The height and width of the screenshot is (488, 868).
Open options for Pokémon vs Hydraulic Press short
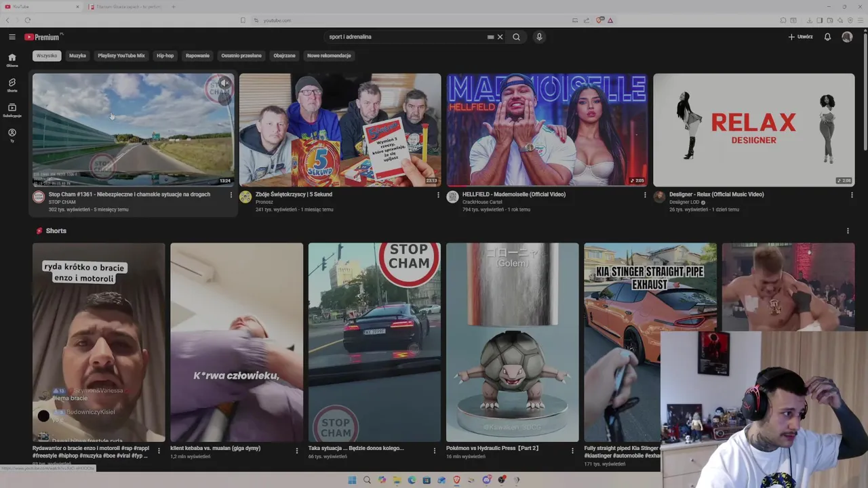[x=572, y=451]
